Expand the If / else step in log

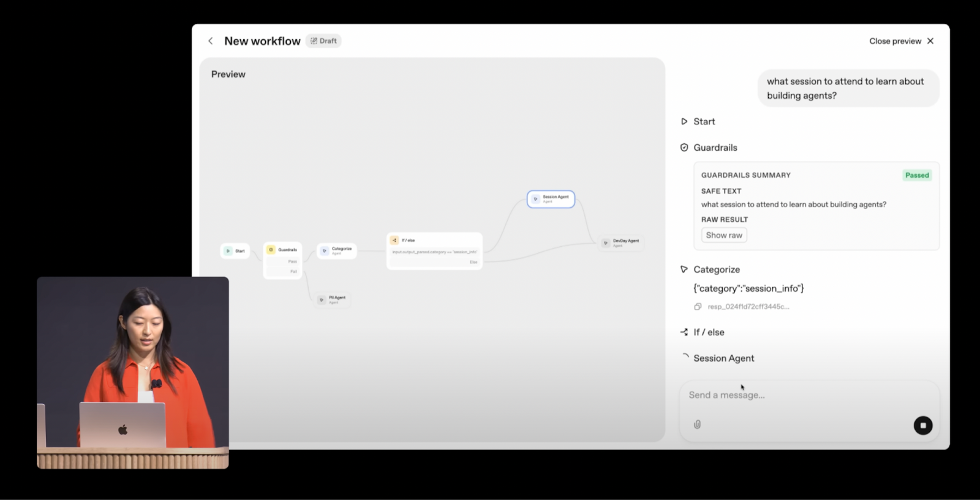click(x=708, y=332)
